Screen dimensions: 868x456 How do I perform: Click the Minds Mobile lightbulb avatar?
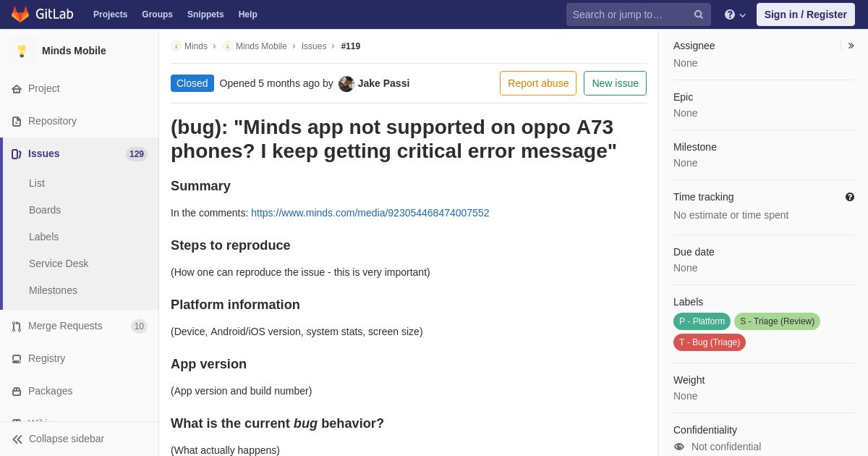(x=22, y=51)
